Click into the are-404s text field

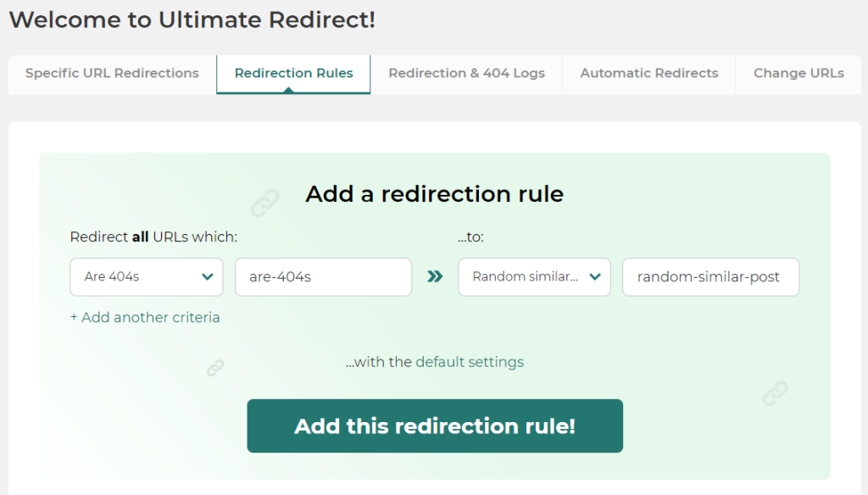[323, 277]
